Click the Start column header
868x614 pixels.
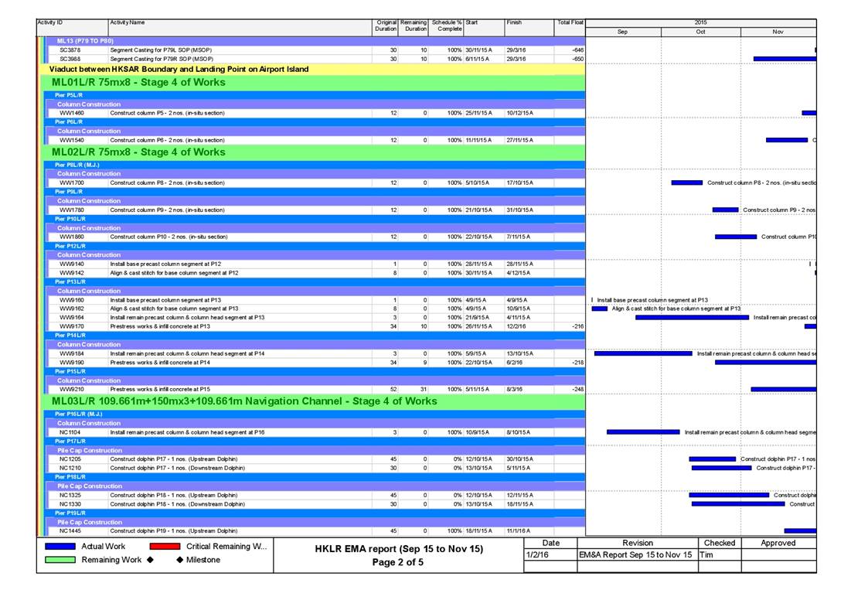[x=484, y=28]
